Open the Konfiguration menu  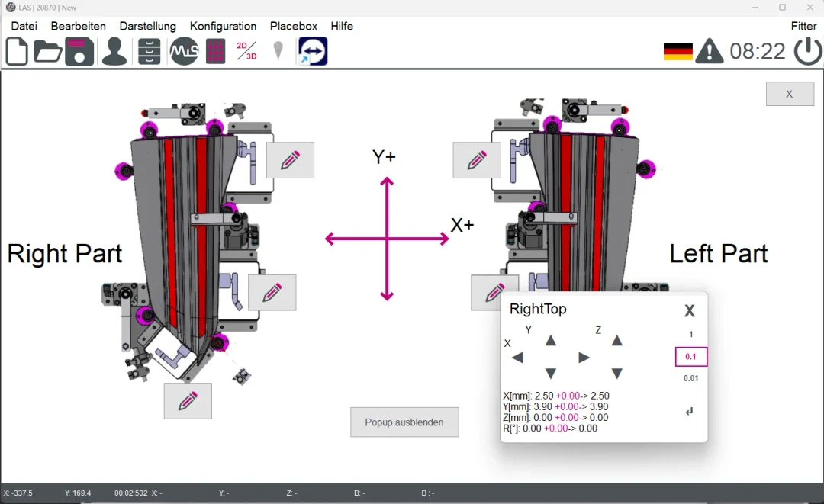click(223, 26)
